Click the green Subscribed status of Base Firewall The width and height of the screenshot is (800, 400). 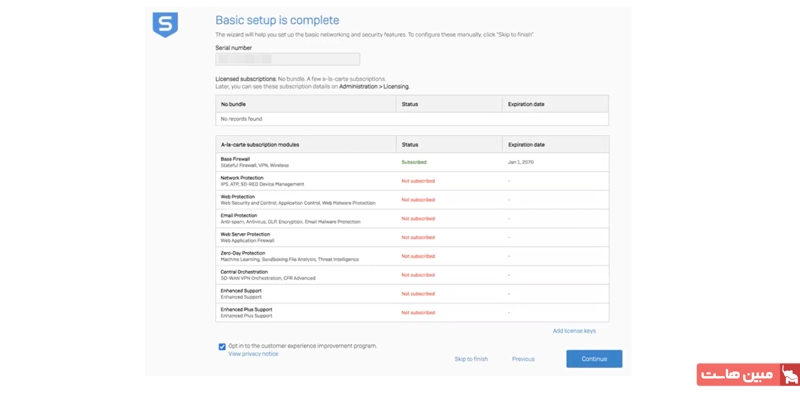point(414,162)
